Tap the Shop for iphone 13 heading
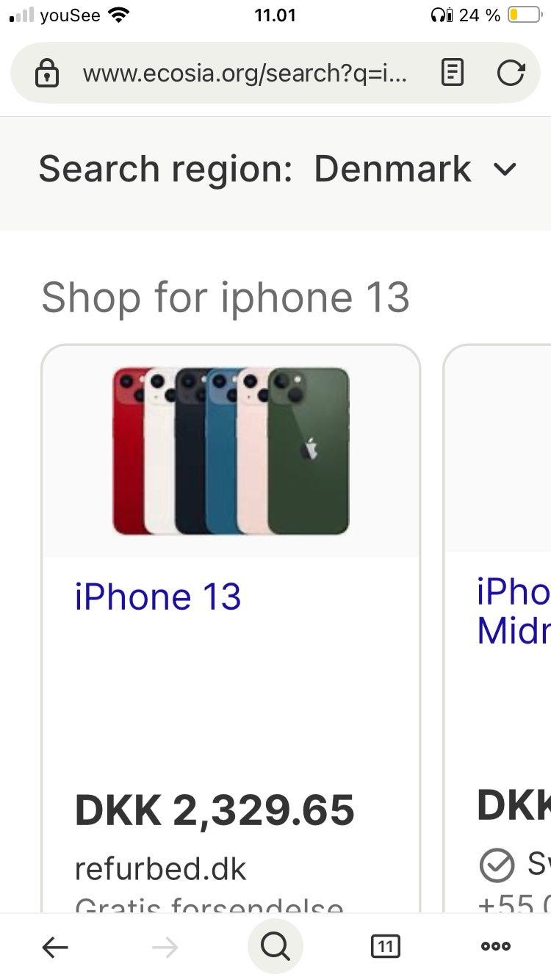The width and height of the screenshot is (551, 980). pyautogui.click(x=226, y=298)
